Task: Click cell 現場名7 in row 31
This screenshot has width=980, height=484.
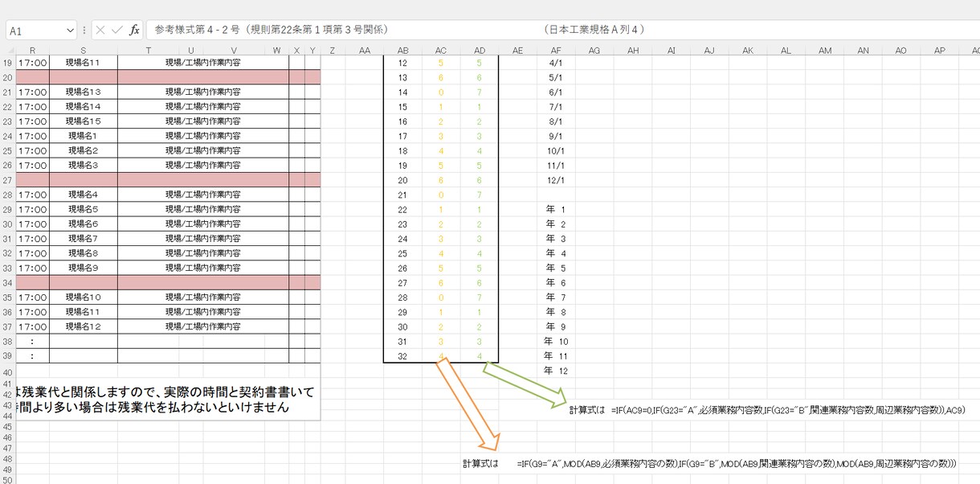Action: click(84, 239)
